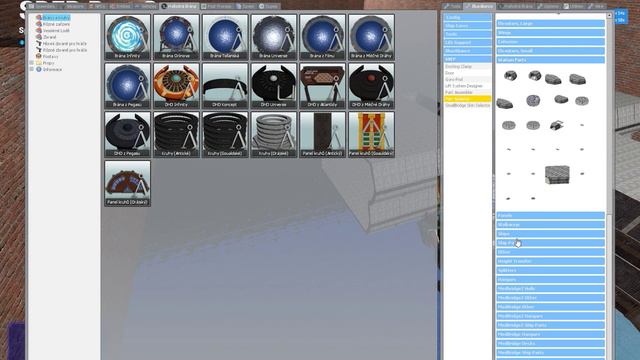Screen dimensions: 640x360
Task: Collapse the SBEP tool category
Action: tap(467, 59)
